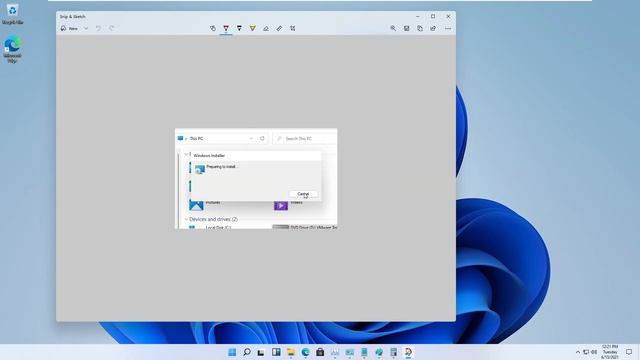Viewport: 640px width, 360px height.
Task: Launch Microsoft Edge from taskbar
Action: 305,352
